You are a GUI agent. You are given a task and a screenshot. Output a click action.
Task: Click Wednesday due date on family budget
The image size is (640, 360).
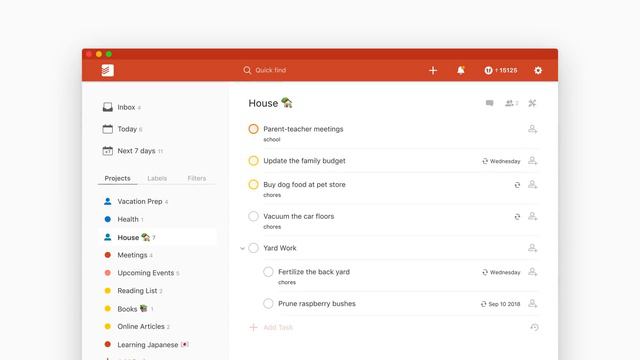click(x=501, y=161)
